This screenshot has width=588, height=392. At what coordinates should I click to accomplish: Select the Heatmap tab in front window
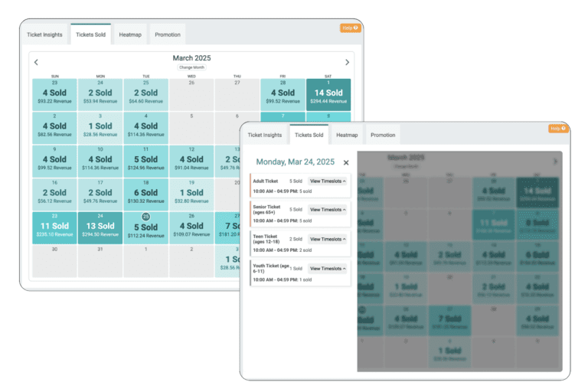tap(347, 136)
